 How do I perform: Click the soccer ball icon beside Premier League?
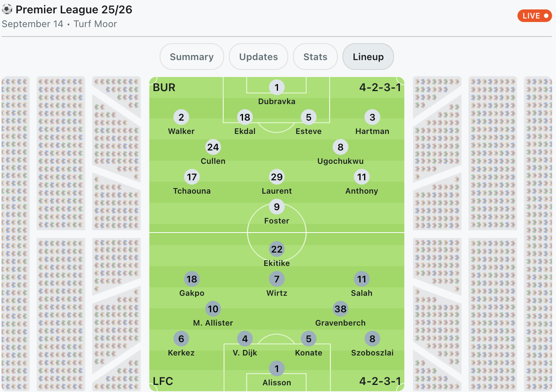coord(7,9)
